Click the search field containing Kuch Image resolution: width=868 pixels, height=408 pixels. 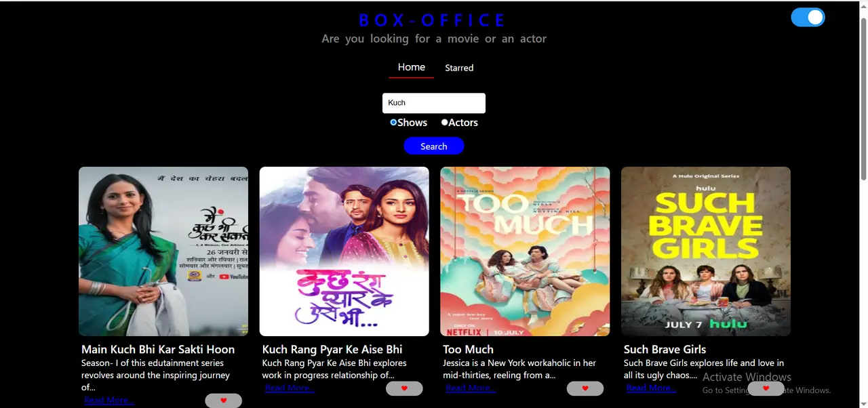tap(434, 103)
